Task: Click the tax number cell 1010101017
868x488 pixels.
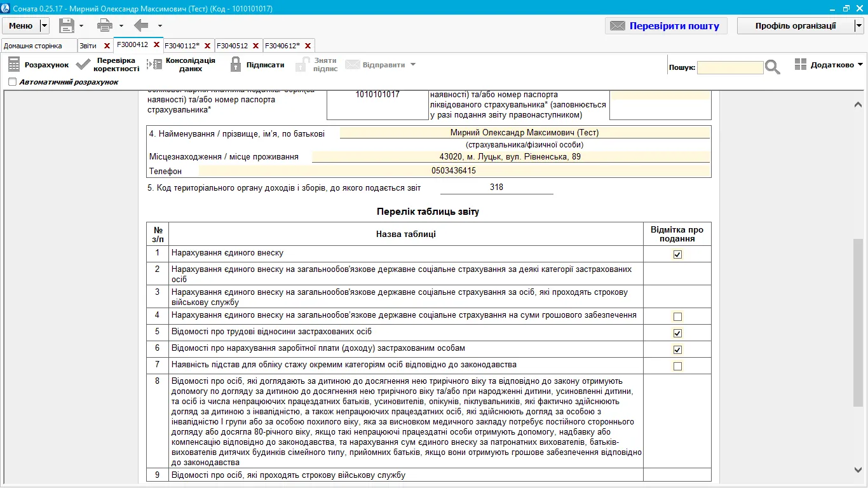Action: (x=377, y=104)
